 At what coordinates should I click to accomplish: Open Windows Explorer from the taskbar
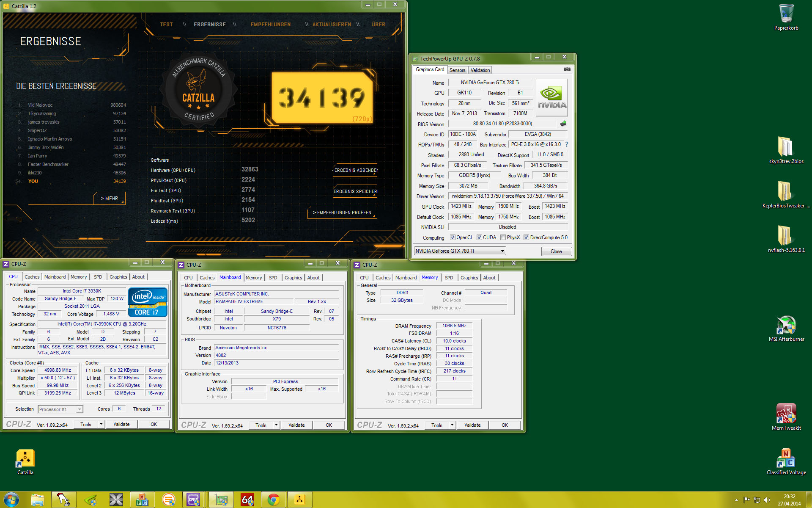(37, 500)
